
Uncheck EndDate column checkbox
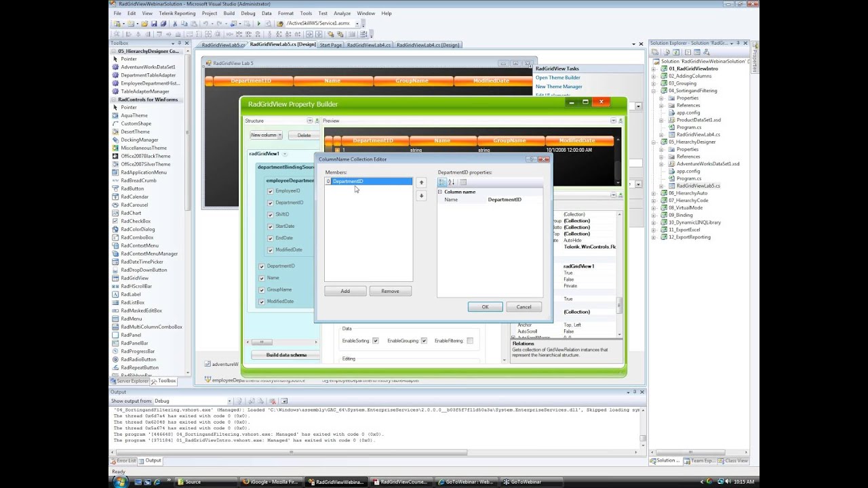pyautogui.click(x=271, y=238)
